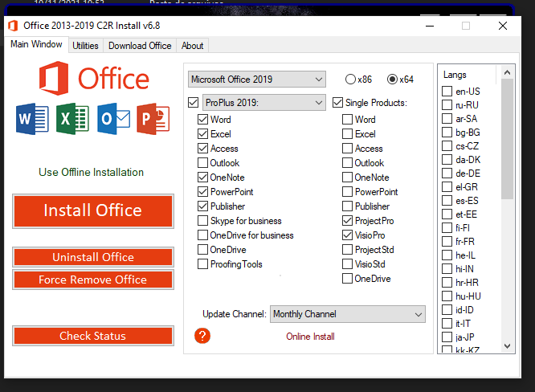The image size is (535, 392).
Task: Select the hi-IN language checkbox
Action: point(447,268)
